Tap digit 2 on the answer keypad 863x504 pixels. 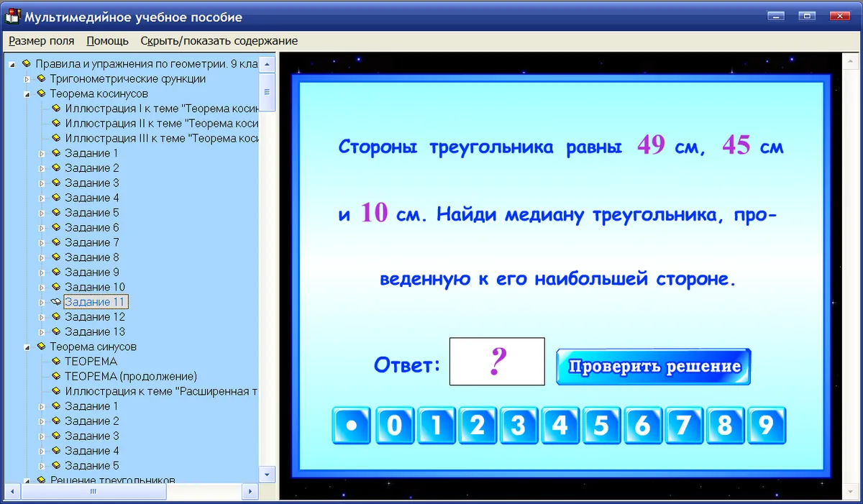point(477,426)
